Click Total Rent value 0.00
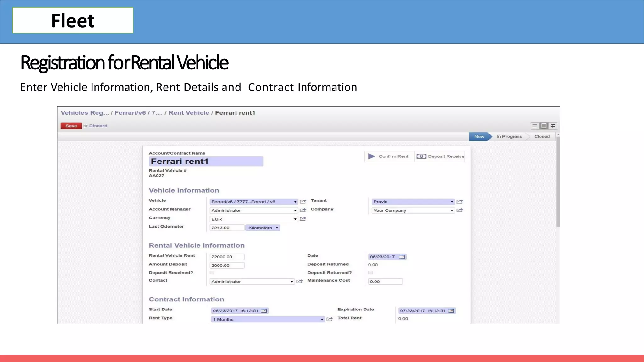Image resolution: width=644 pixels, height=362 pixels. pos(403,319)
